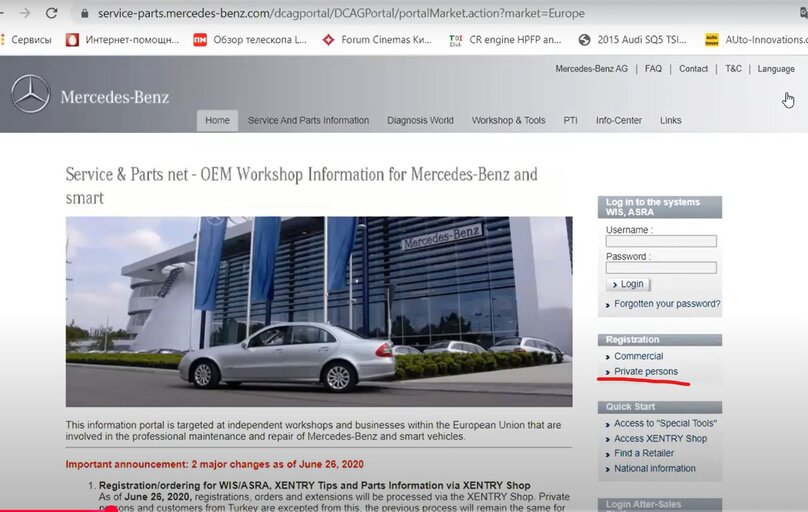Open the Links menu item
The width and height of the screenshot is (808, 512).
coord(670,121)
